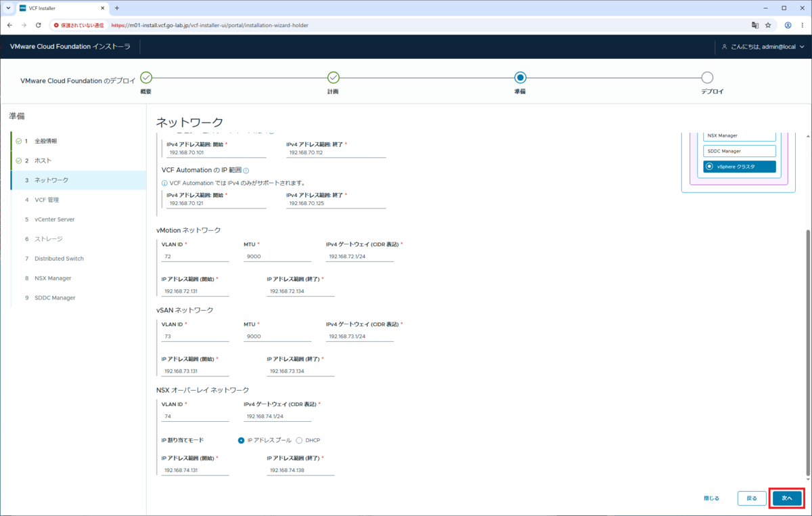Screen dimensions: 812x516
Task: Click the green check icon for the 計画 step
Action: [333, 78]
